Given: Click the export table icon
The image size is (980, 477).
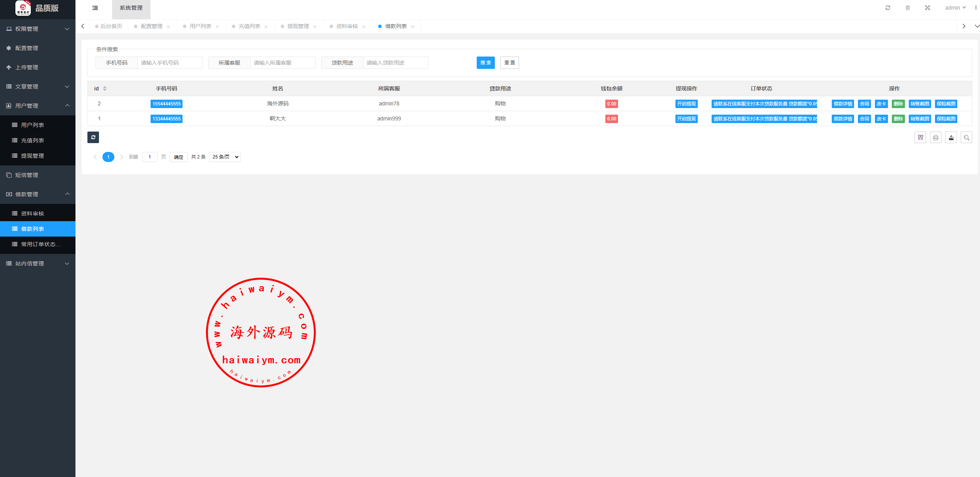Looking at the screenshot, I should click(951, 138).
